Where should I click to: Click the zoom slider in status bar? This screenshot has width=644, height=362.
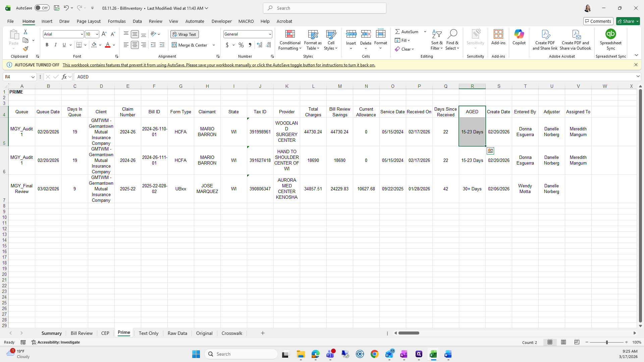(606, 342)
